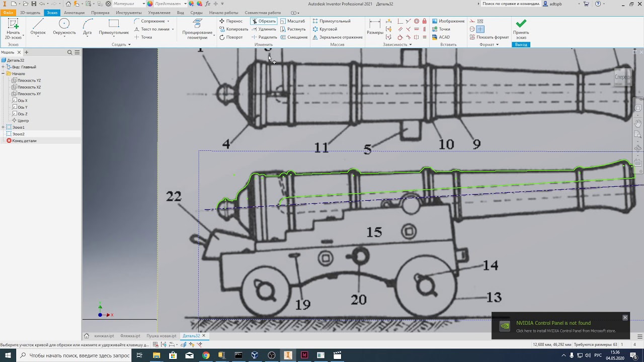Viewport: 644px width, 362px height.
Task: Close the Деталь32 document tab
Action: [x=204, y=336]
